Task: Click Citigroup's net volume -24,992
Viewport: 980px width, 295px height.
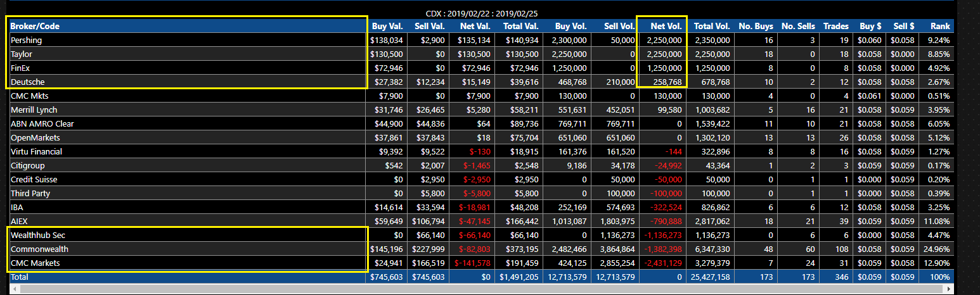Action: click(x=667, y=165)
